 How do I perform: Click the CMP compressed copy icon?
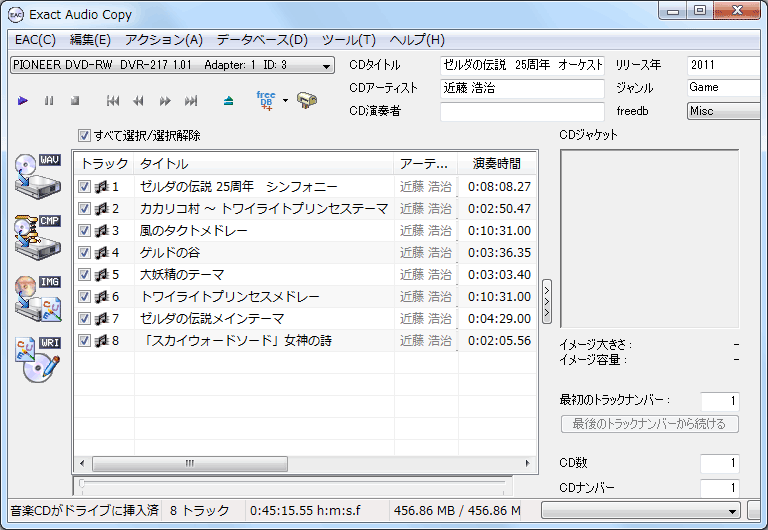point(37,237)
